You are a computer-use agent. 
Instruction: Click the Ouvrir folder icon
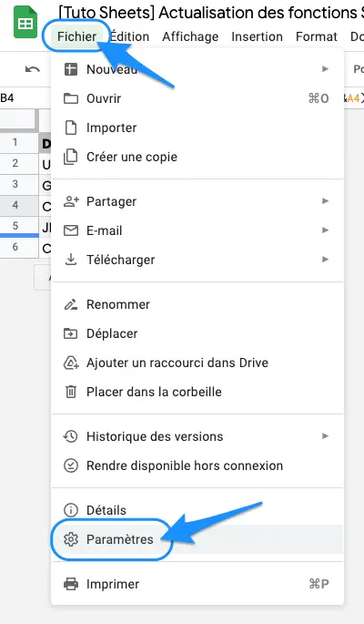click(71, 98)
